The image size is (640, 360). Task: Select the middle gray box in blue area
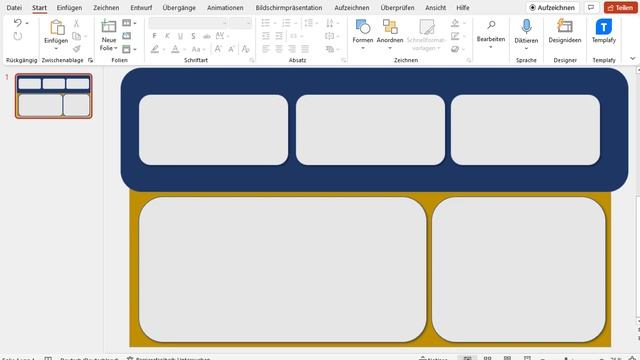(x=370, y=130)
